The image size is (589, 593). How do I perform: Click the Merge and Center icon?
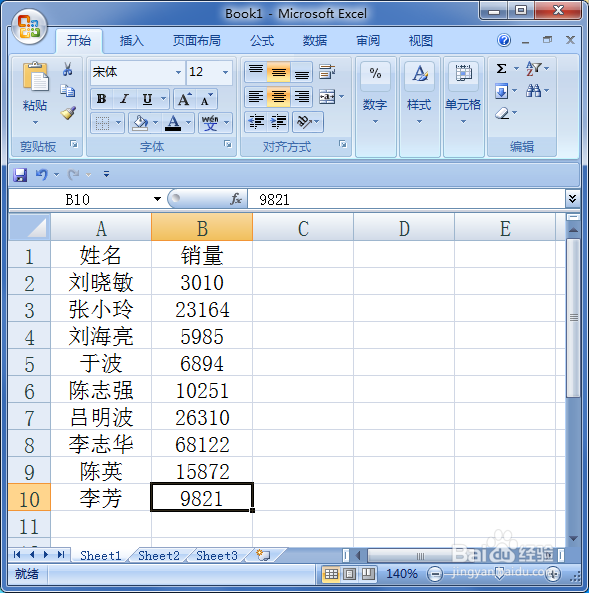[327, 97]
